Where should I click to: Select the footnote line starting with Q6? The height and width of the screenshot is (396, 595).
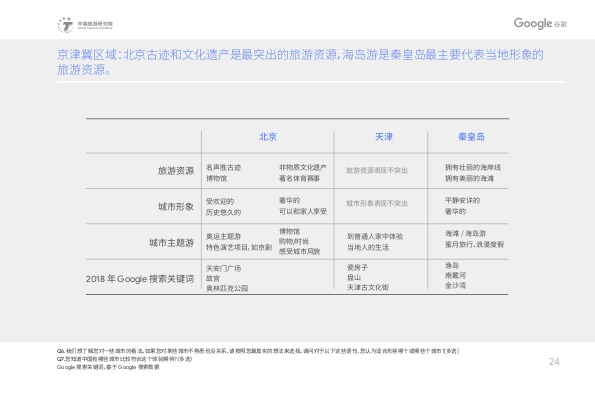coord(258,351)
